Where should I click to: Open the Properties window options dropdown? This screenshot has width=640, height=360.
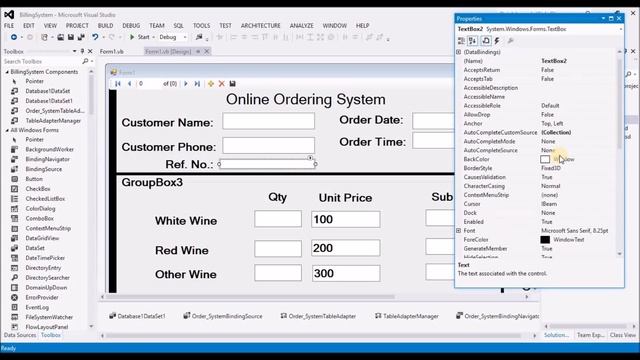click(x=603, y=19)
